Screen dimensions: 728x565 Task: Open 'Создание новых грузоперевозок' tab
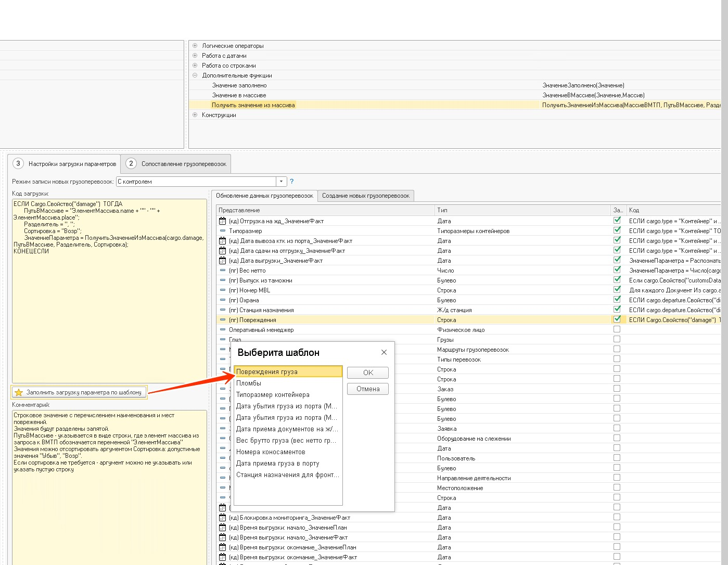click(366, 196)
